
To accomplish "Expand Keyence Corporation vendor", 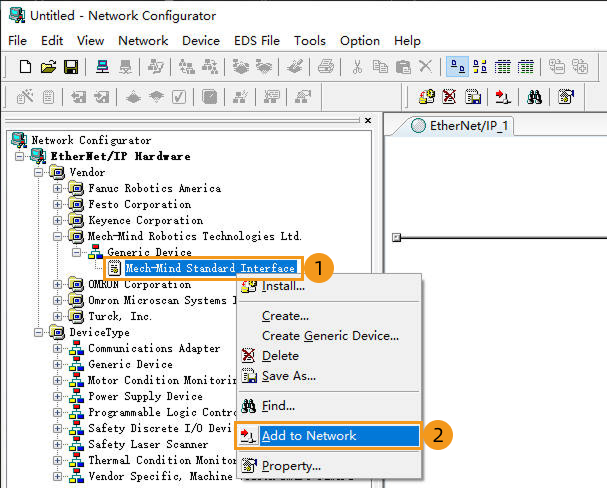I will coord(57,220).
